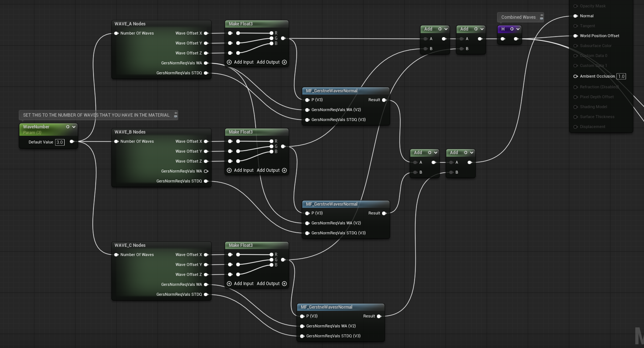
Task: Click the GersNormReqVals STDQ pin on WAVE_A Nodes
Action: point(206,73)
